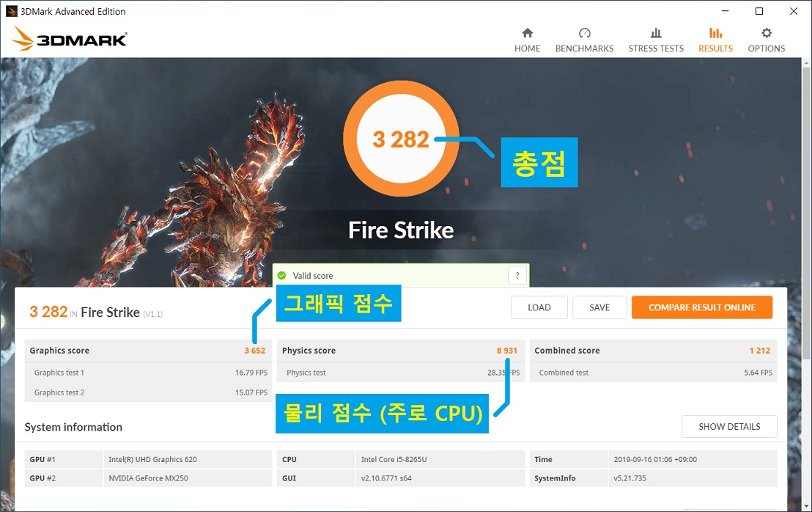Click the Time value 2019-09-16 01:06
Image resolution: width=812 pixels, height=512 pixels.
pos(655,459)
